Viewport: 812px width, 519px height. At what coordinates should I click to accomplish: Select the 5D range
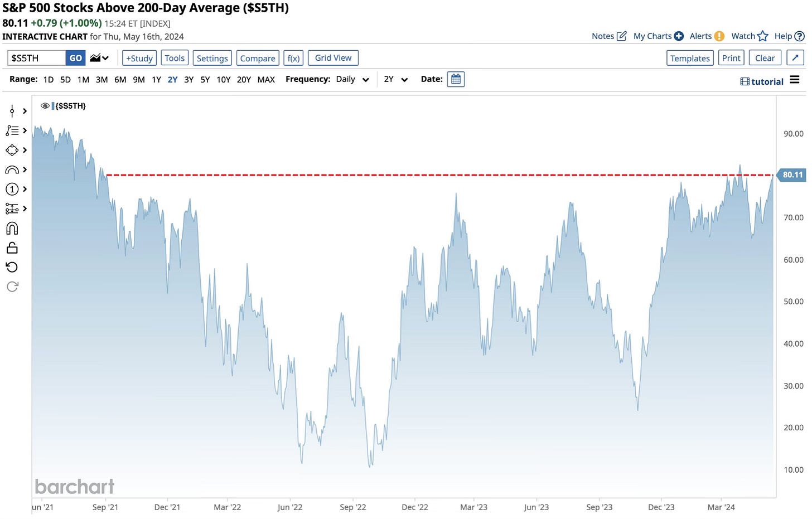pyautogui.click(x=65, y=80)
